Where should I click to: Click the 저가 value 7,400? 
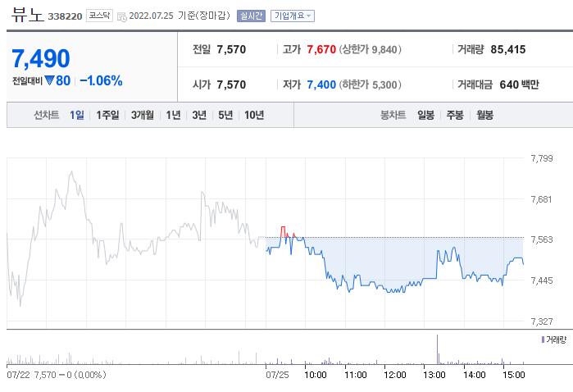coord(321,84)
